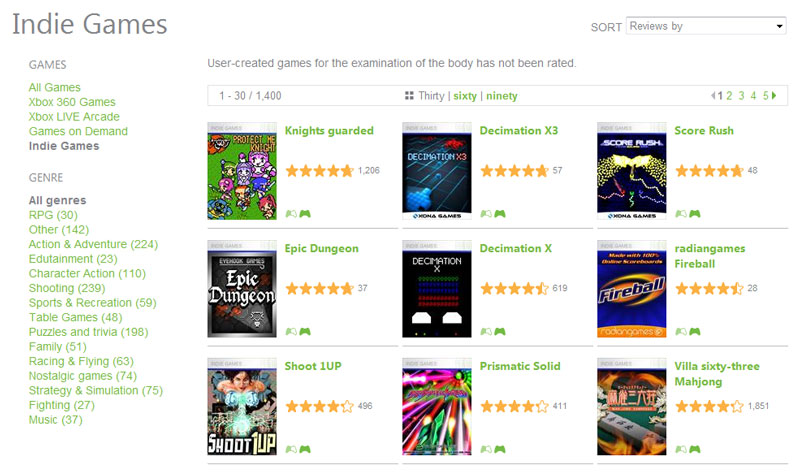Expand the sort dropdown arrow
This screenshot has width=800, height=476.
pos(779,26)
